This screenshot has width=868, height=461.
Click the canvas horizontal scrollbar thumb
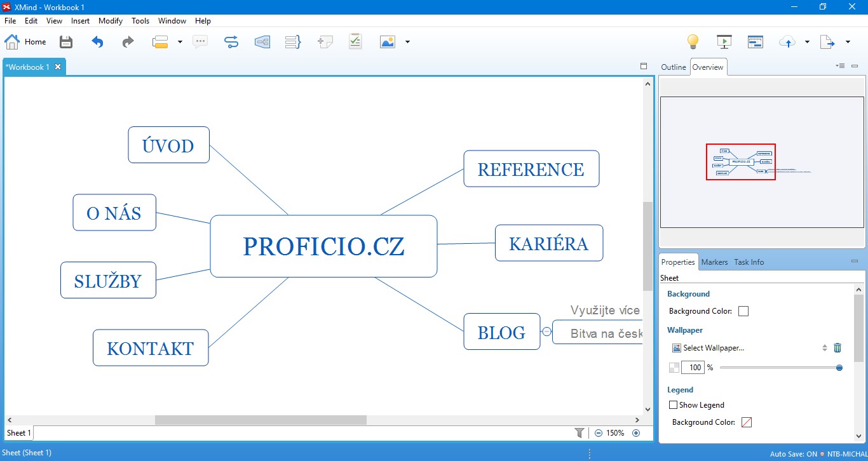coord(261,420)
